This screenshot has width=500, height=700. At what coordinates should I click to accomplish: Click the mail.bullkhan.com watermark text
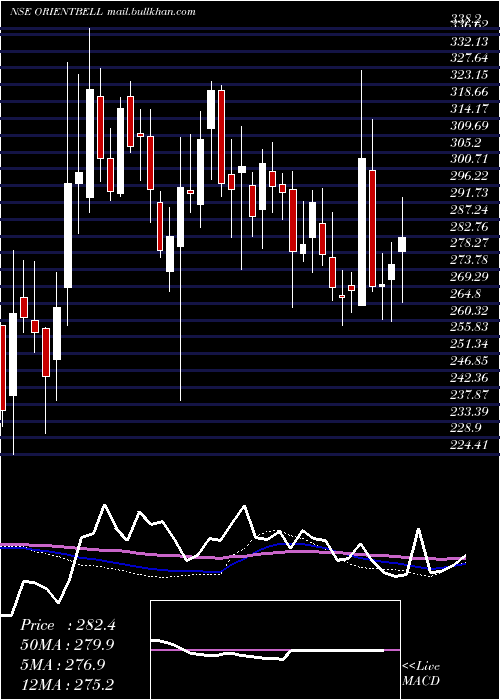(x=152, y=11)
